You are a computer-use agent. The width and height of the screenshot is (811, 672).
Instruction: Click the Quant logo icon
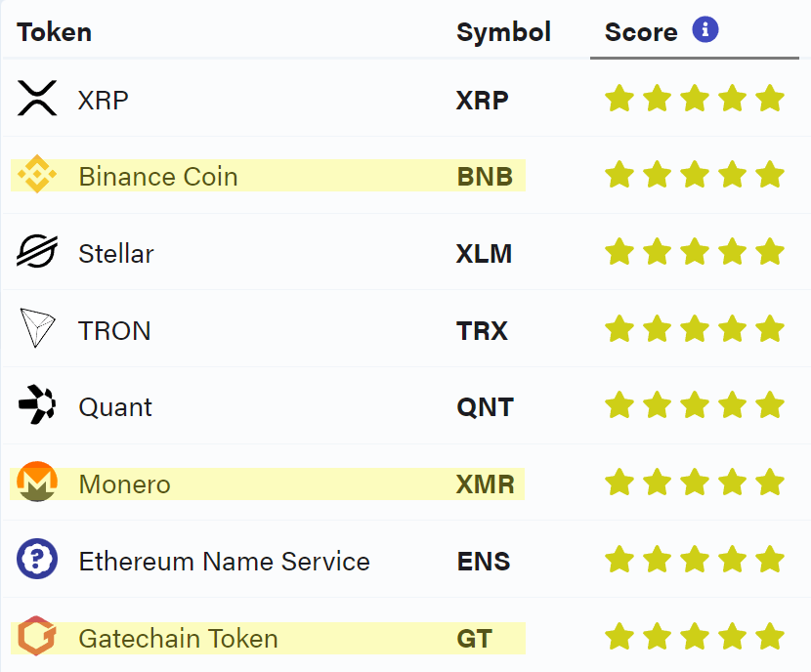(37, 404)
